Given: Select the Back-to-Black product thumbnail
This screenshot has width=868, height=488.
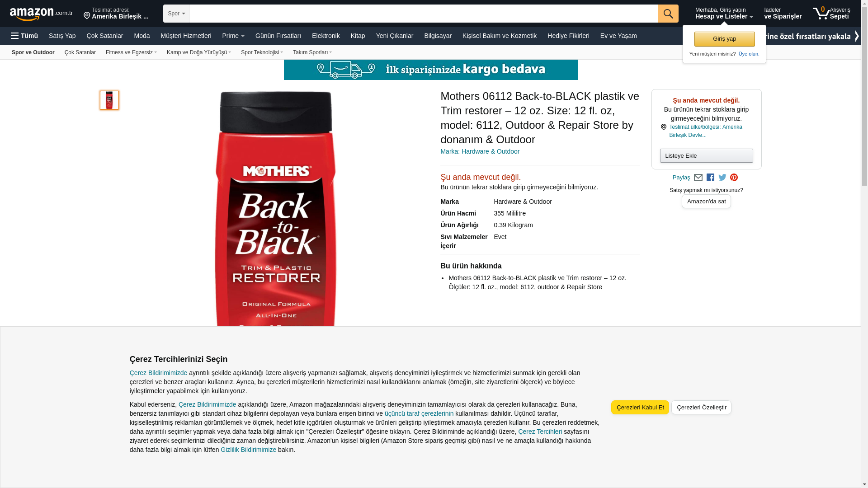Looking at the screenshot, I should point(109,100).
